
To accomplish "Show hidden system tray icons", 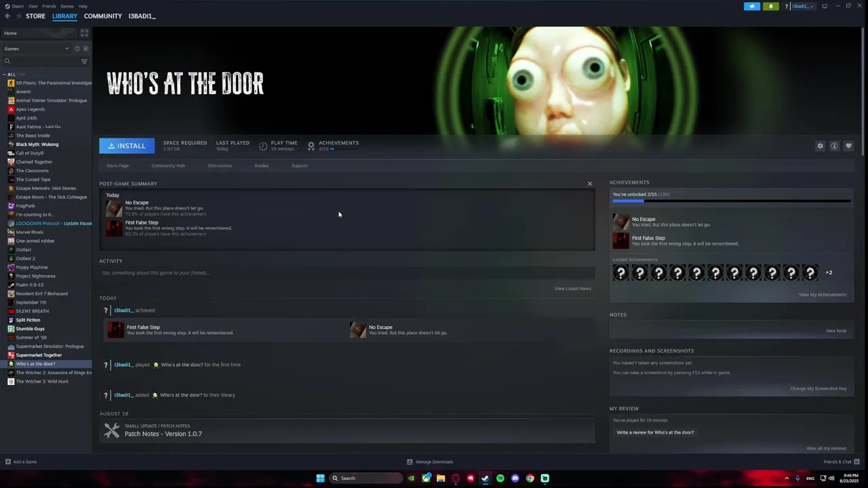I will click(787, 478).
